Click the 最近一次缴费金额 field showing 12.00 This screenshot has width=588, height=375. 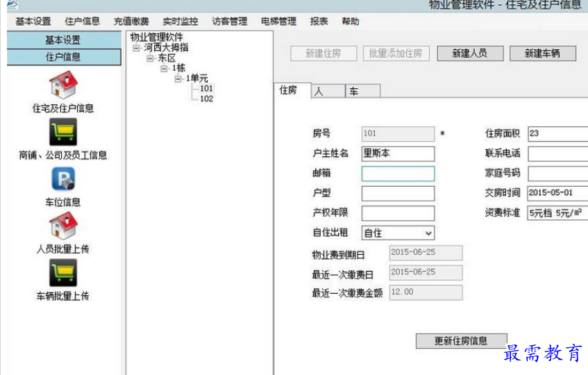pos(426,292)
